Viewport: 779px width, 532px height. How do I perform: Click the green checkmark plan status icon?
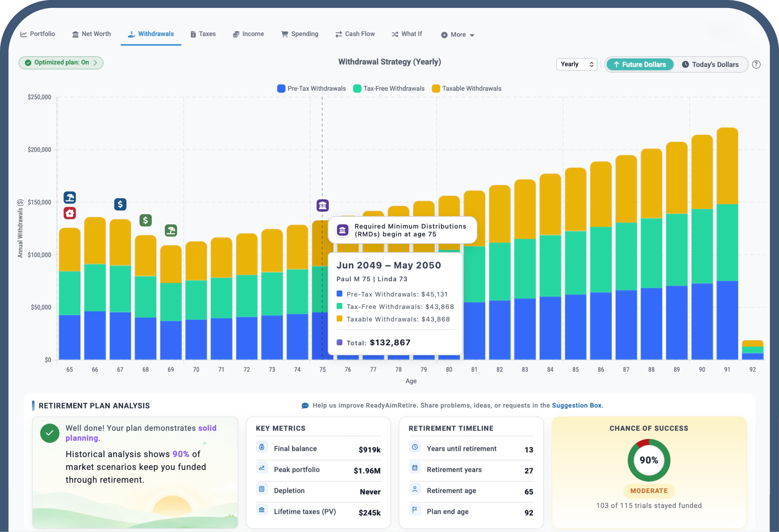(x=50, y=433)
